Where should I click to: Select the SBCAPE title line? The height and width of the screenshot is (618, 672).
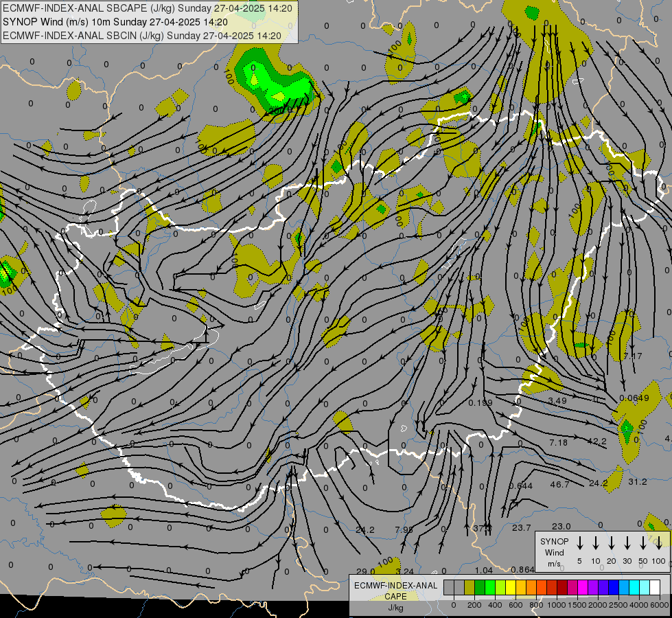pyautogui.click(x=148, y=8)
